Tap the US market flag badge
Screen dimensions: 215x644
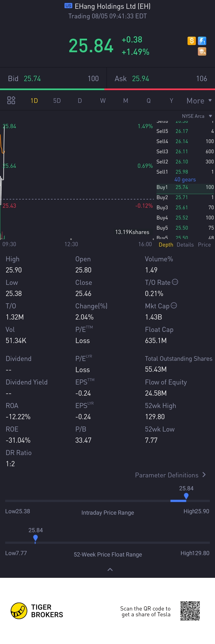coord(68,6)
